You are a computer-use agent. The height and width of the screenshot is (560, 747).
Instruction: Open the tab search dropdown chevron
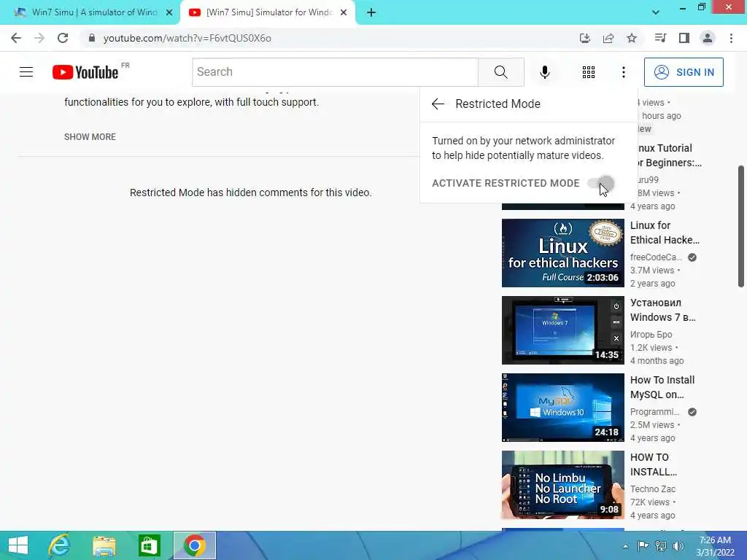point(656,12)
